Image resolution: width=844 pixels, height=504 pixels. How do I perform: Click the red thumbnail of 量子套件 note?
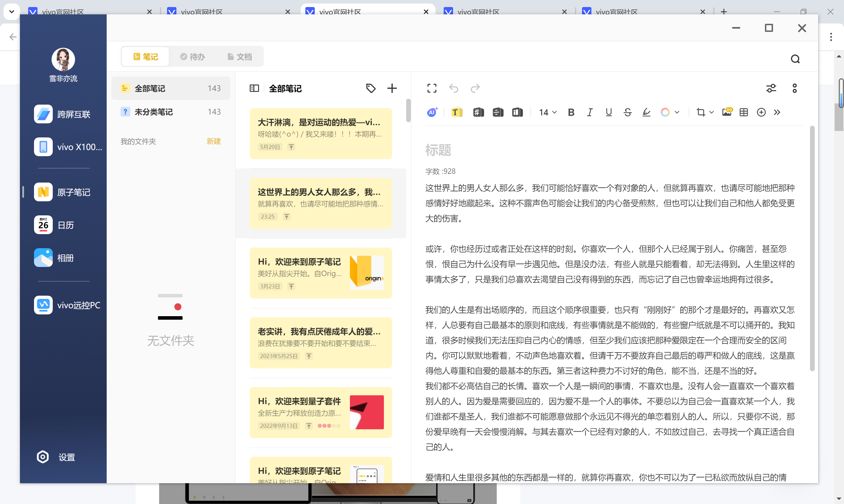tap(367, 412)
